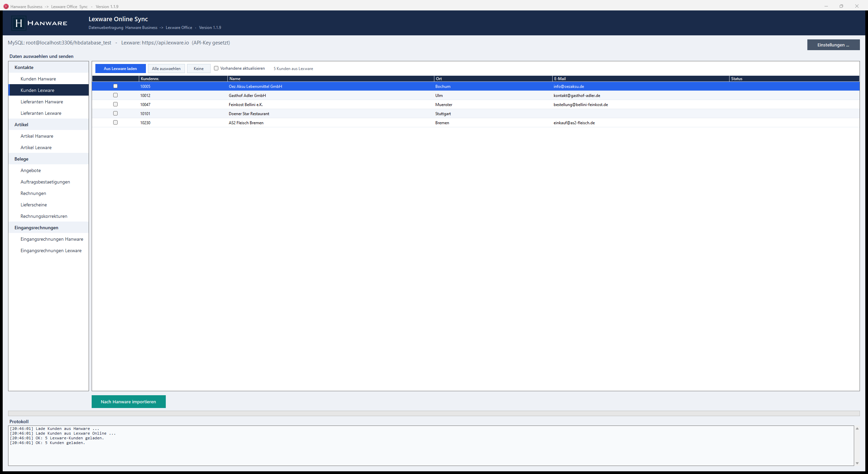Select Kunden Lexware in the sidebar
This screenshot has height=474, width=868.
pos(49,90)
